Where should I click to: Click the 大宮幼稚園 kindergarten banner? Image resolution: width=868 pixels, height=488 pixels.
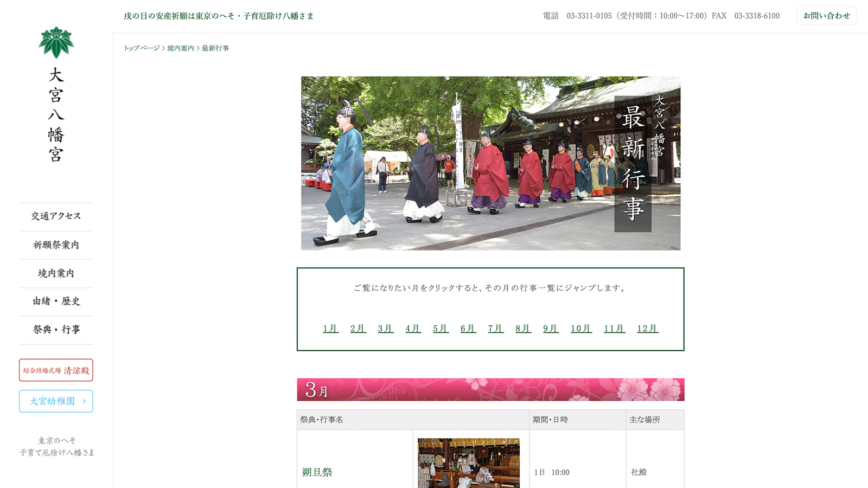[x=55, y=401]
